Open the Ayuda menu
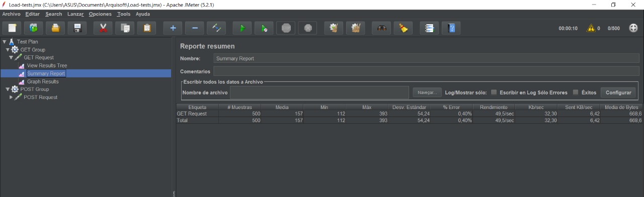644x197 pixels. (x=143, y=14)
